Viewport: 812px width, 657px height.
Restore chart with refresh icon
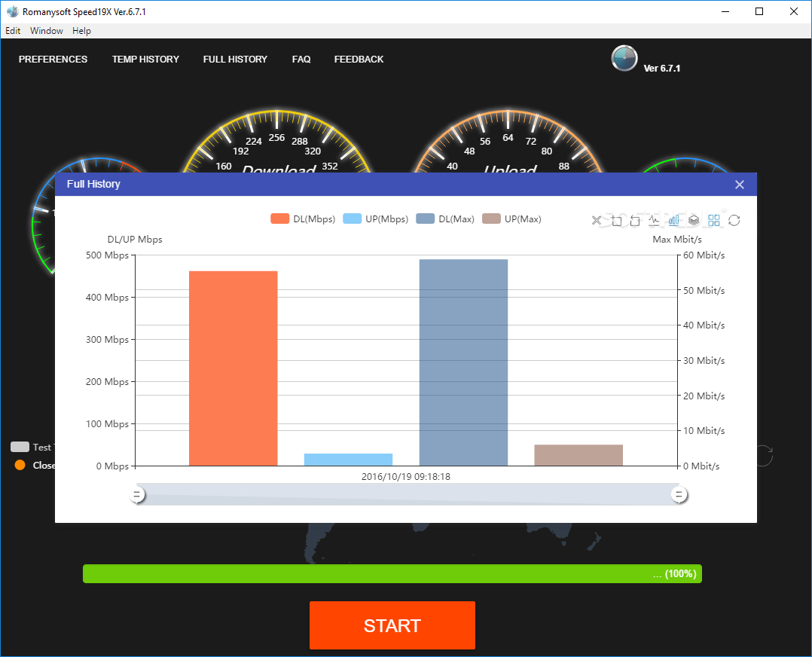(734, 220)
